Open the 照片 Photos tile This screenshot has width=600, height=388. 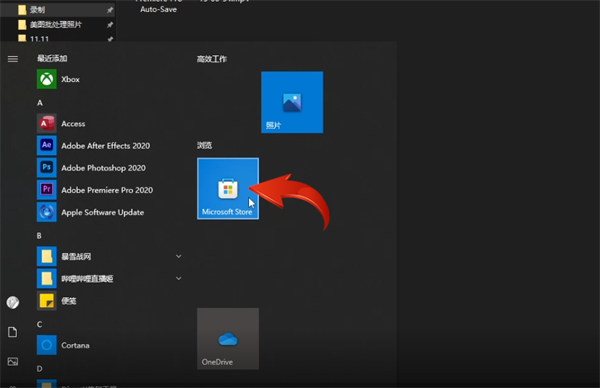tap(292, 102)
